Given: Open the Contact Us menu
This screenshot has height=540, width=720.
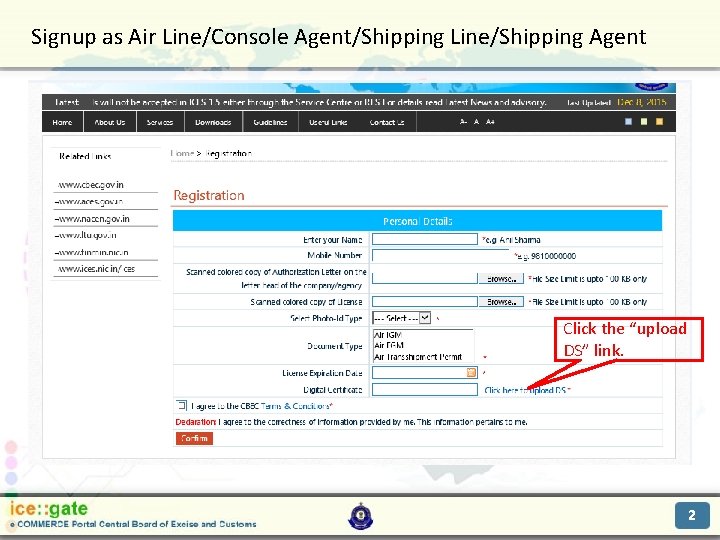Looking at the screenshot, I should pyautogui.click(x=387, y=122).
